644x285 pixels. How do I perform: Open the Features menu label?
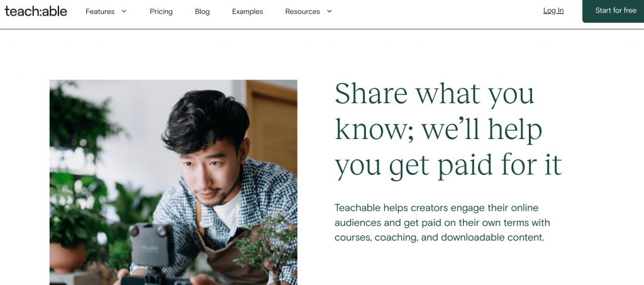100,11
